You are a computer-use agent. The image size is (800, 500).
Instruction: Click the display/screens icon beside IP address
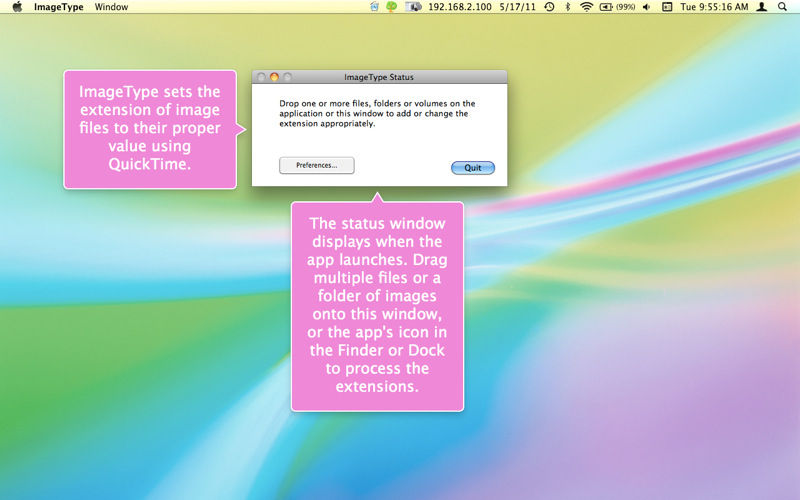(x=413, y=7)
